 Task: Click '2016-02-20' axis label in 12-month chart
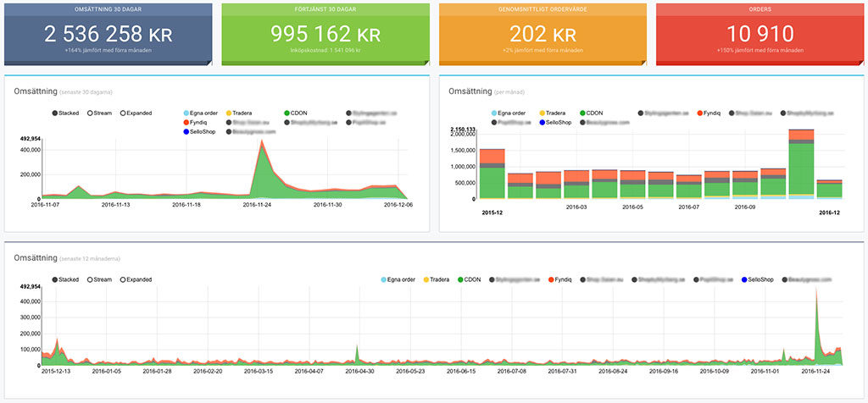(208, 372)
